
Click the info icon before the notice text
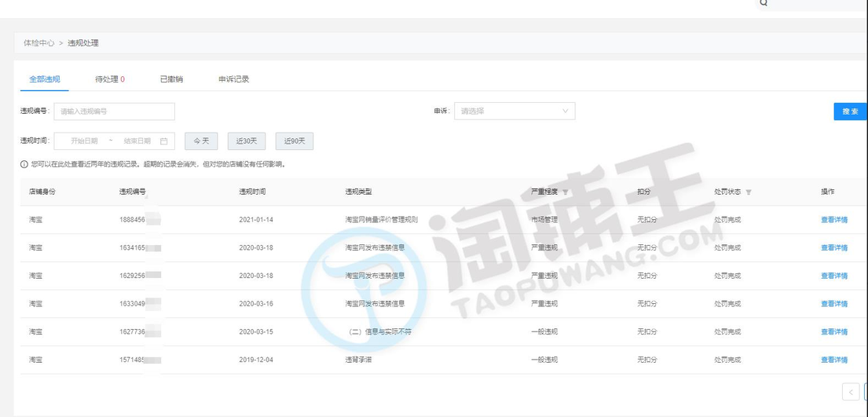24,165
